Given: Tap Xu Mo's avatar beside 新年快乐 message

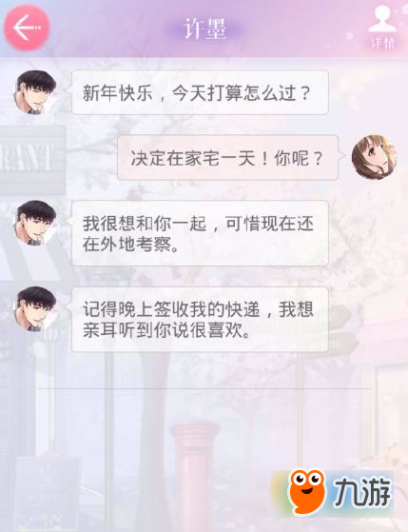Looking at the screenshot, I should [35, 92].
